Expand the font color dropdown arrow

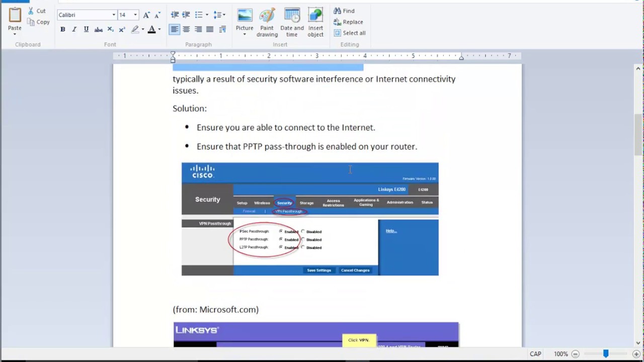pos(159,30)
